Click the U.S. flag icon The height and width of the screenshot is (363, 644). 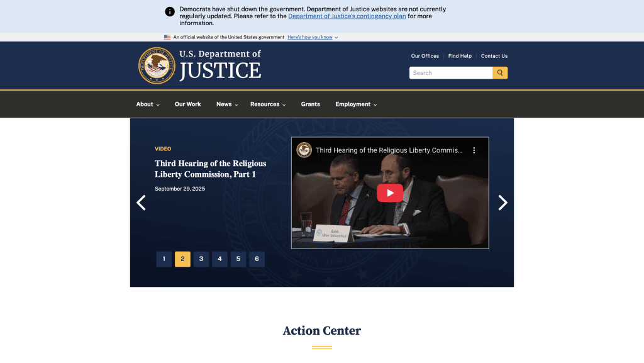[x=167, y=37]
